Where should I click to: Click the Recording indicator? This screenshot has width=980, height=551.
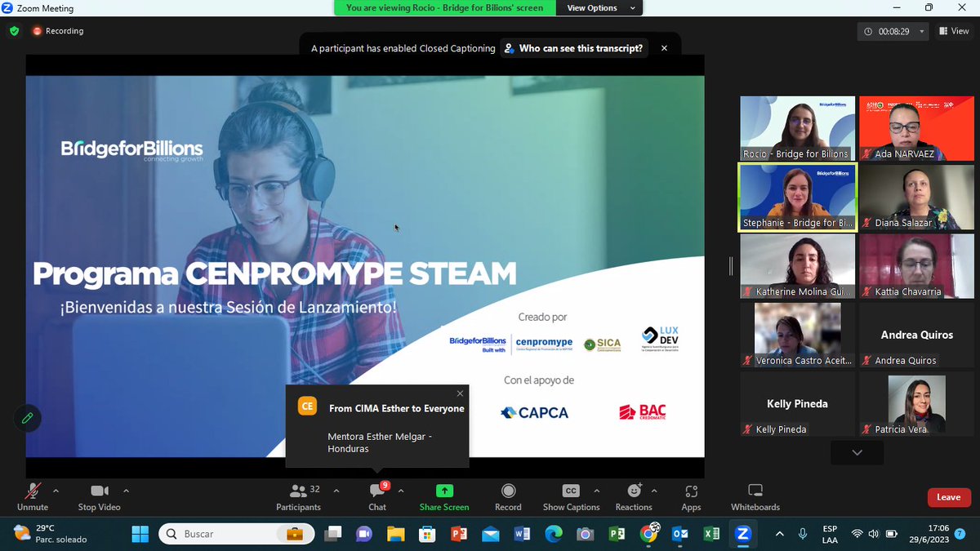(58, 31)
